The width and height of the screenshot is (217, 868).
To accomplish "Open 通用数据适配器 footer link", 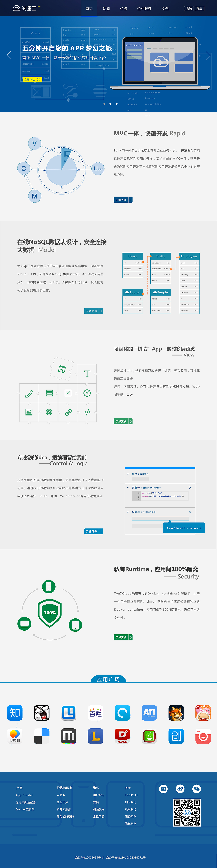I will pyautogui.click(x=26, y=802).
